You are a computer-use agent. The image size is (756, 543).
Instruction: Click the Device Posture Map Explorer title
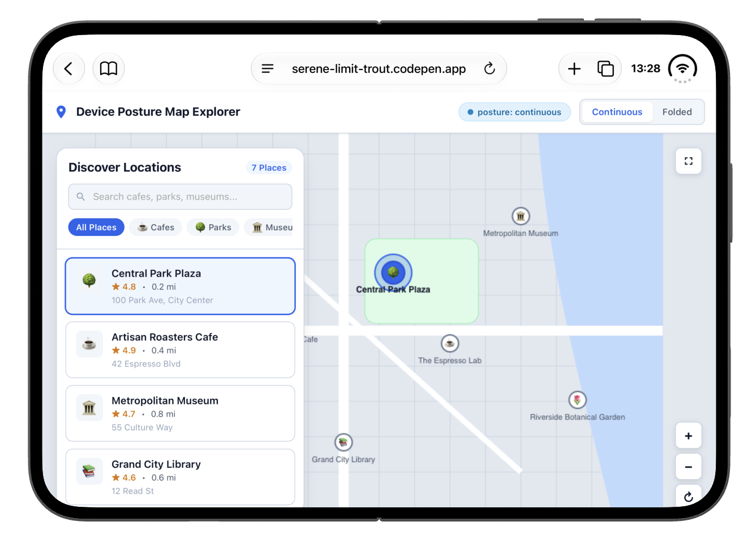point(158,111)
